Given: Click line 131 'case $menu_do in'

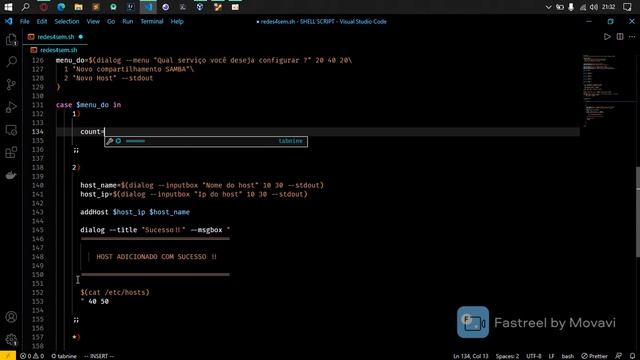Looking at the screenshot, I should pos(89,105).
